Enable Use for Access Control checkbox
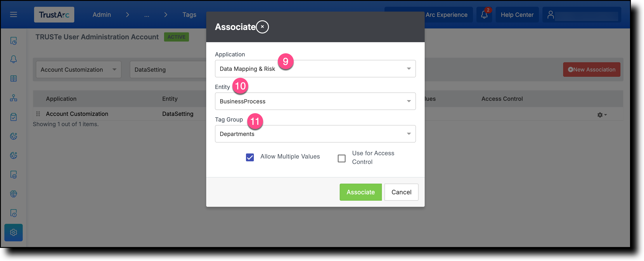This screenshot has width=644, height=261. pyautogui.click(x=341, y=158)
